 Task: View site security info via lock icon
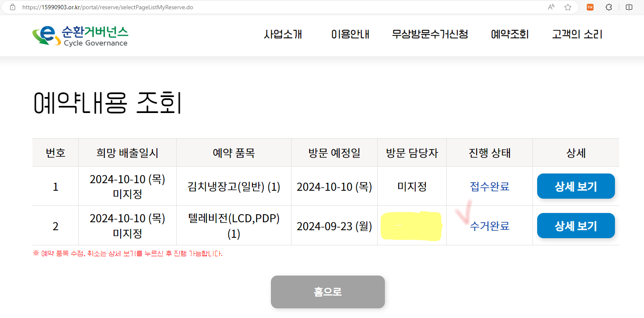tap(13, 7)
